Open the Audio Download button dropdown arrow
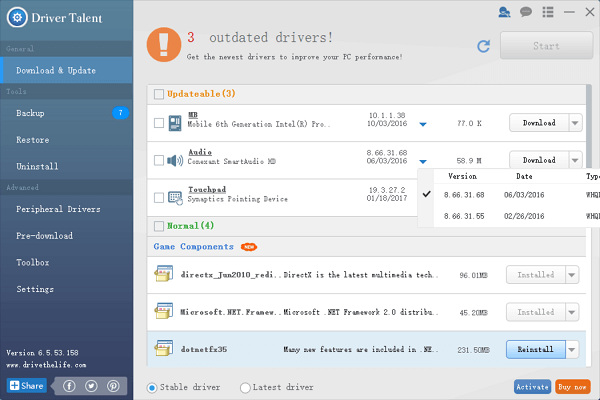The height and width of the screenshot is (400, 600). [x=575, y=160]
